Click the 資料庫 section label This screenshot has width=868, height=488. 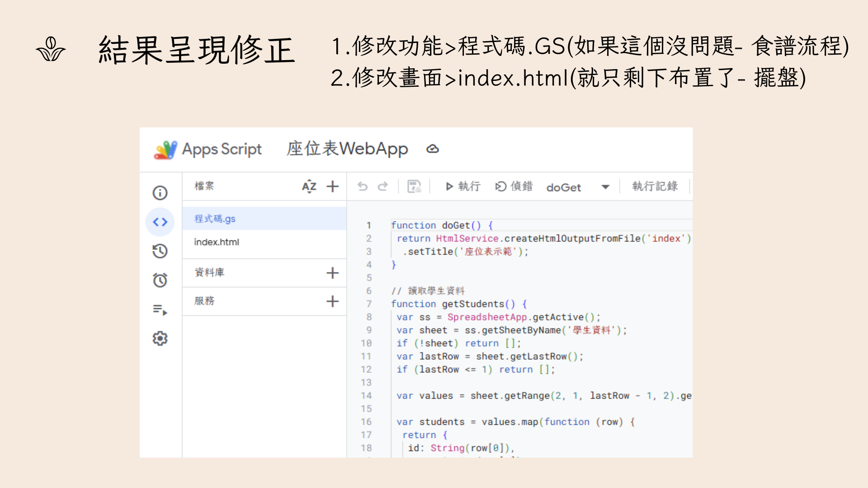tap(209, 272)
